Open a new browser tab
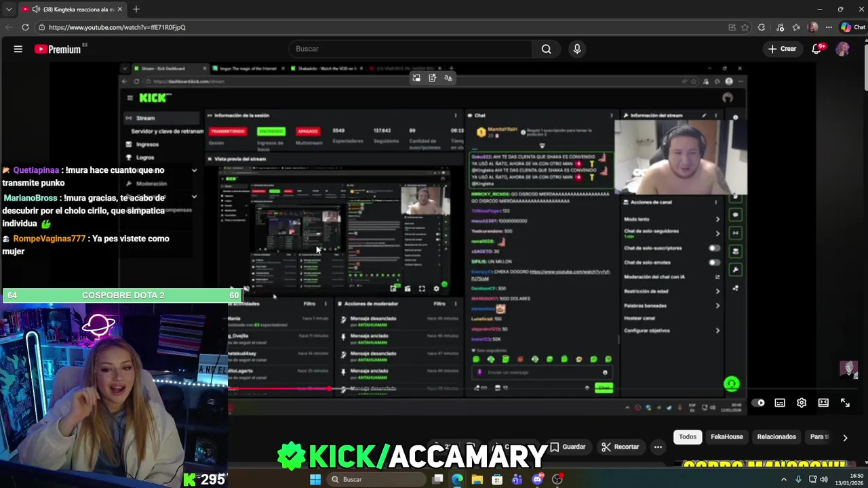This screenshot has width=868, height=488. (136, 9)
